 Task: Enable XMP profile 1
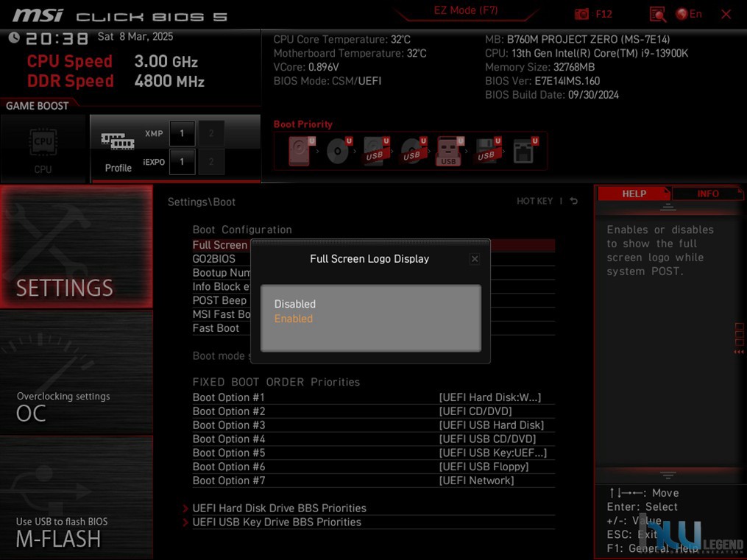pyautogui.click(x=182, y=133)
